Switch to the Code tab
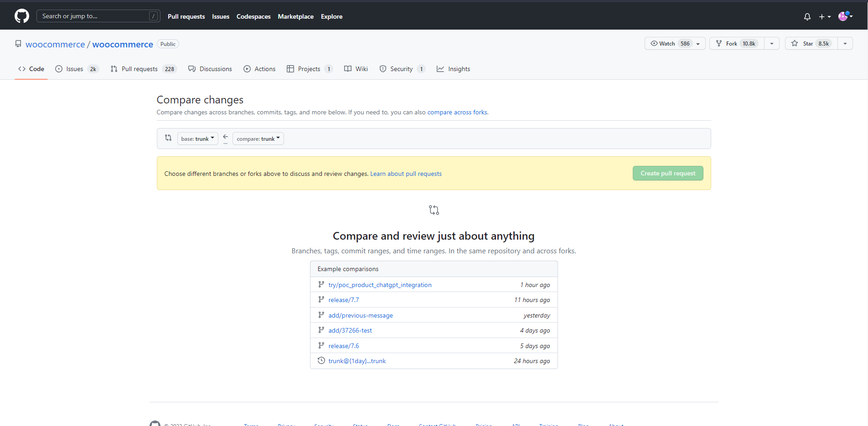The image size is (868, 426). (x=31, y=69)
